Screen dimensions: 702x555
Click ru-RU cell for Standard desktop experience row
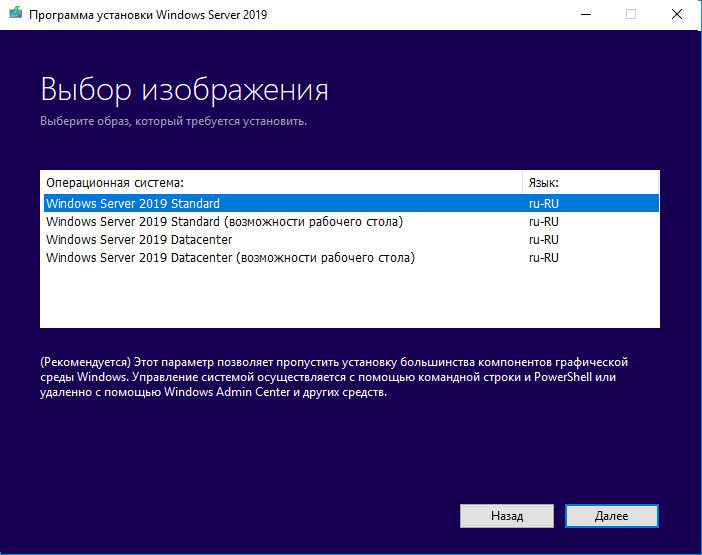point(543,222)
